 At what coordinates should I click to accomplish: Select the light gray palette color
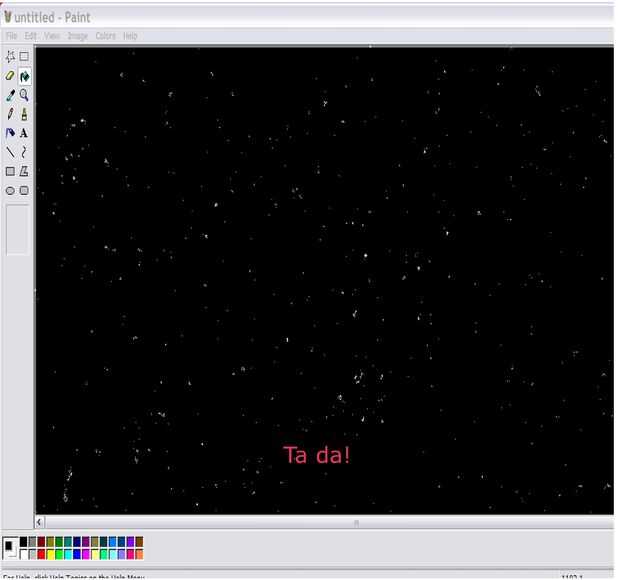[32, 554]
